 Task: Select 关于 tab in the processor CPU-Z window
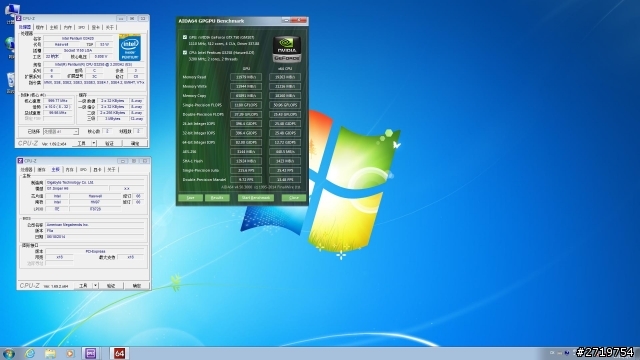coord(109,27)
